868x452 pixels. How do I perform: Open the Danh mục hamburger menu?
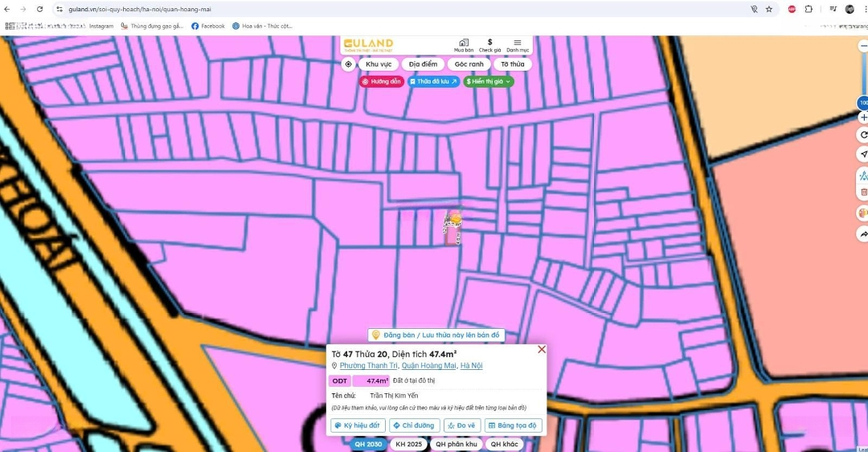[518, 45]
